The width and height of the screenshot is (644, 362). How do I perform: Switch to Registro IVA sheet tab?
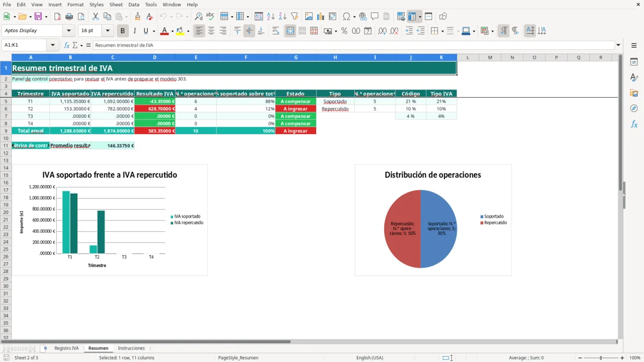click(67, 349)
